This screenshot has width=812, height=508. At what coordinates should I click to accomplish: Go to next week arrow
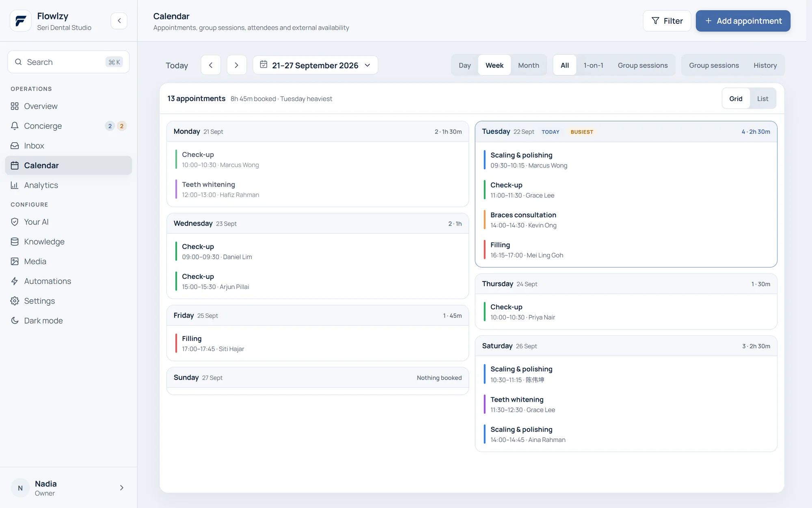click(x=237, y=65)
